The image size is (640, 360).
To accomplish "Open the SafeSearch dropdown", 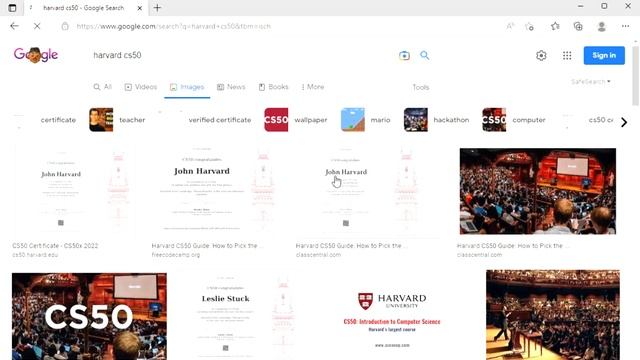I will [591, 82].
